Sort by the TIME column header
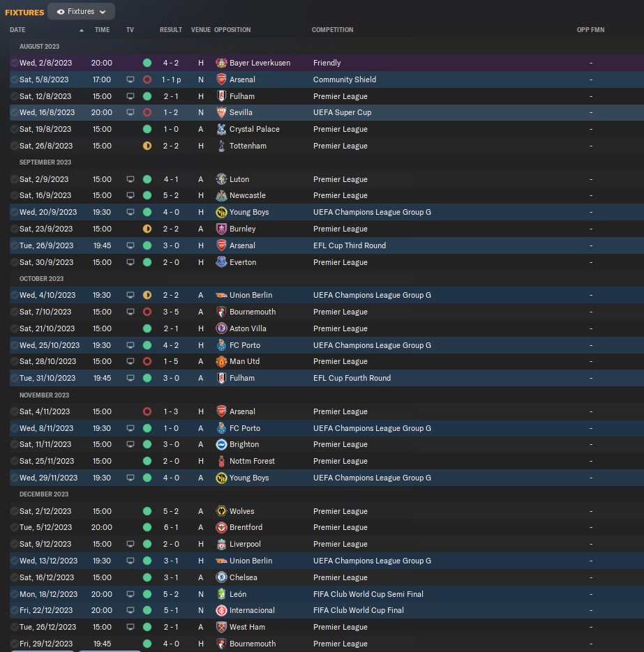This screenshot has width=644, height=652. pos(102,30)
